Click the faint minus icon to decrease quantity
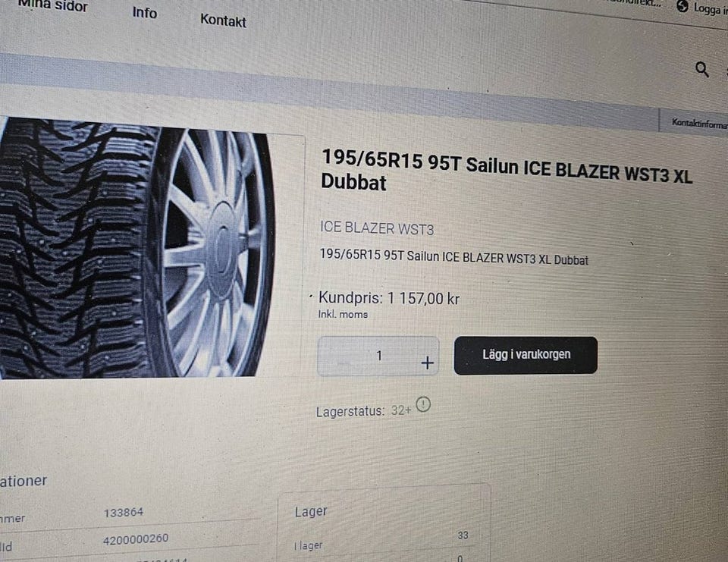Screen dimensions: 728x562 pos(344,361)
